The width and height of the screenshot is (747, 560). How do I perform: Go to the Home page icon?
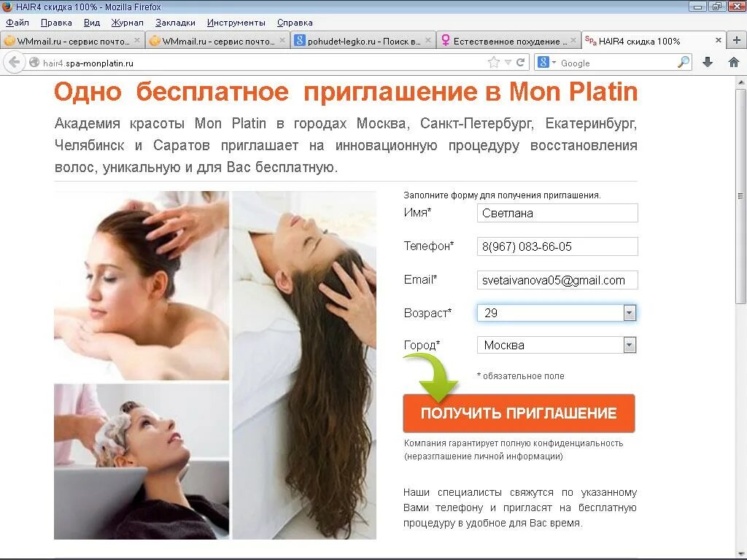tap(734, 62)
